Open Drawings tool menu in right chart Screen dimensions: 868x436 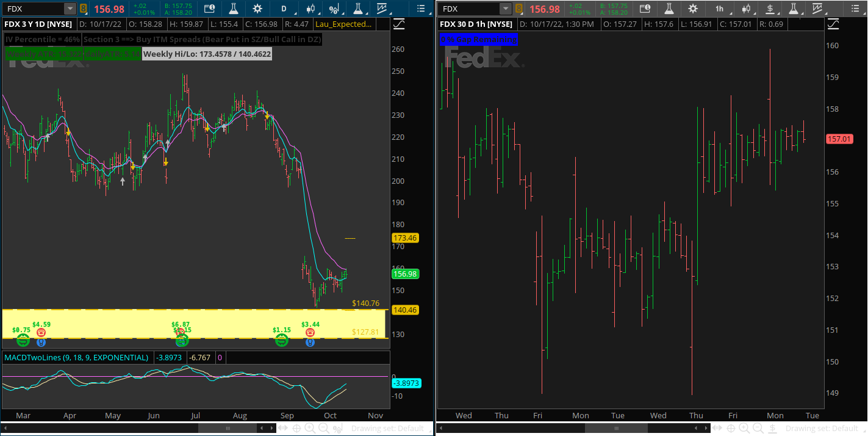coord(817,9)
